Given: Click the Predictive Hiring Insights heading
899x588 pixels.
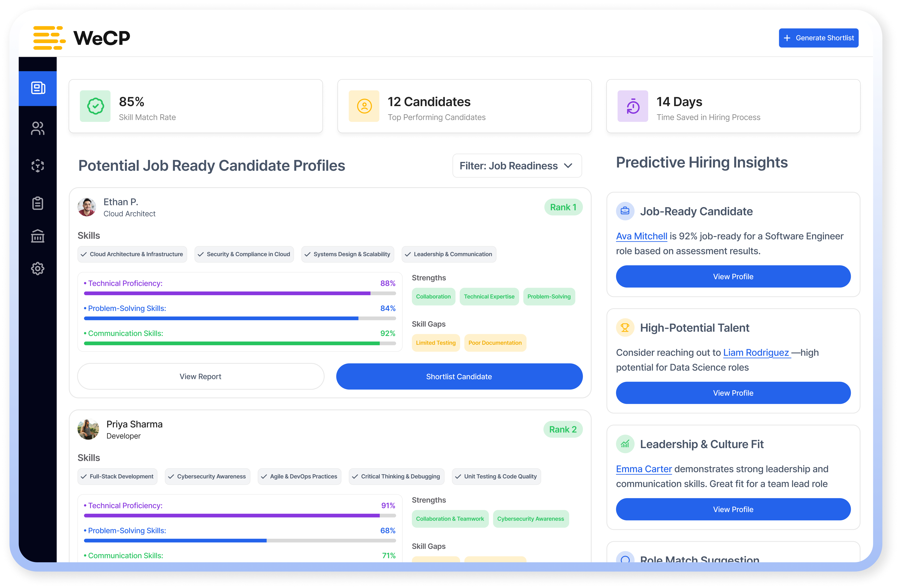Looking at the screenshot, I should click(x=702, y=162).
